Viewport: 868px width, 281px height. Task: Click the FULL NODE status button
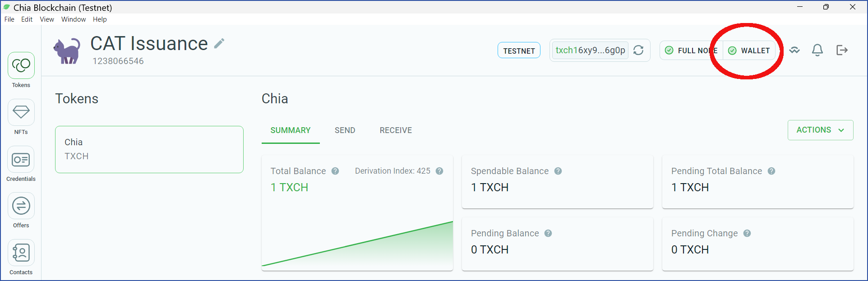click(x=692, y=51)
